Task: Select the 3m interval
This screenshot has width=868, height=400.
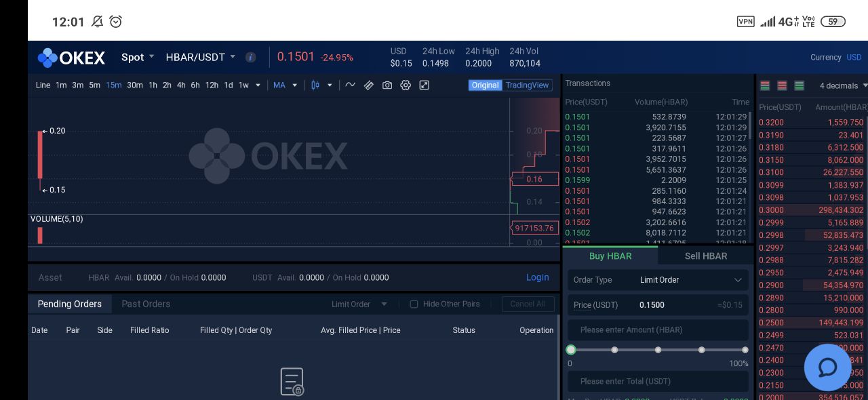Action: pos(78,85)
